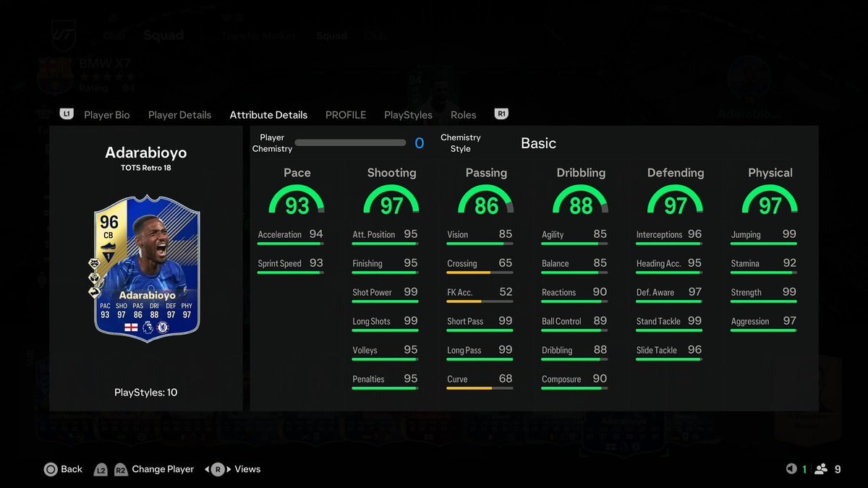Click the Long Shots 99 attribute
Viewport: 868px width, 488px height.
point(385,322)
